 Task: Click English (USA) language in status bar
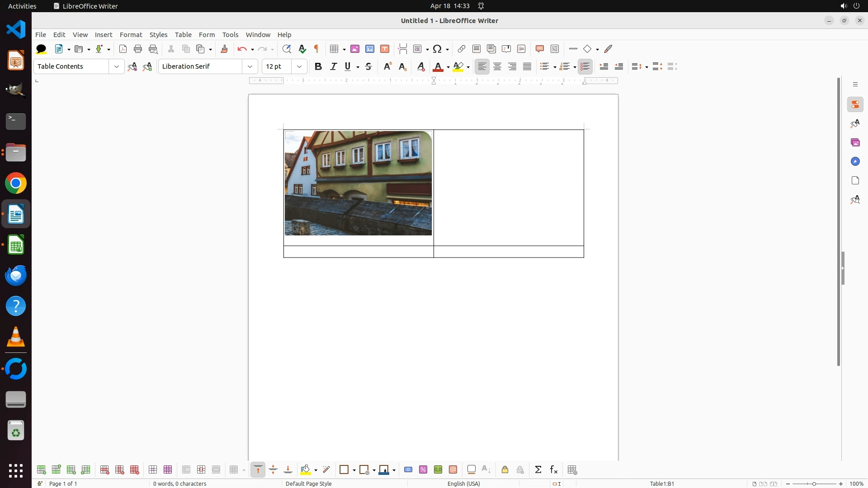[x=463, y=483]
